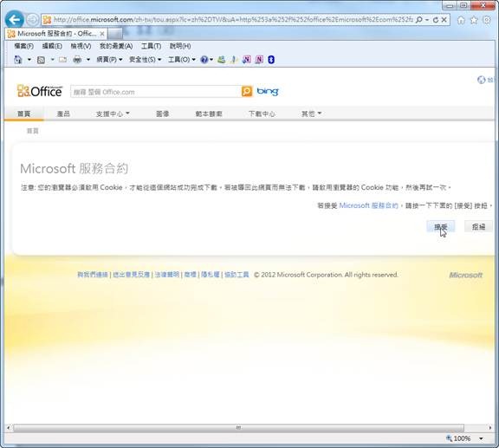Open the 工具(T) menu in menu bar

[151, 46]
